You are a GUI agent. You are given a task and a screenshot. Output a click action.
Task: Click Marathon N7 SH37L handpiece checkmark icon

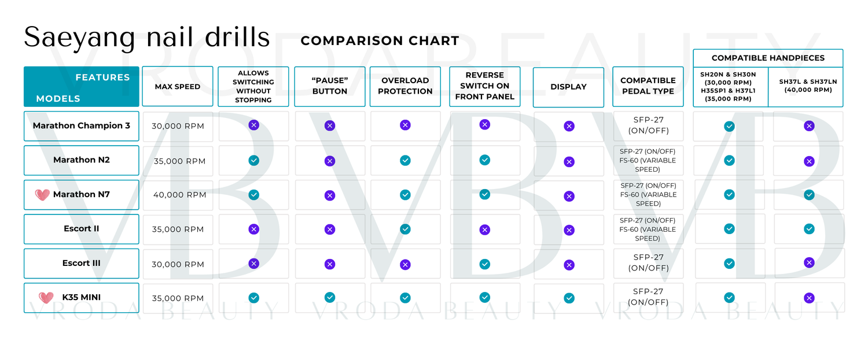pos(809,195)
